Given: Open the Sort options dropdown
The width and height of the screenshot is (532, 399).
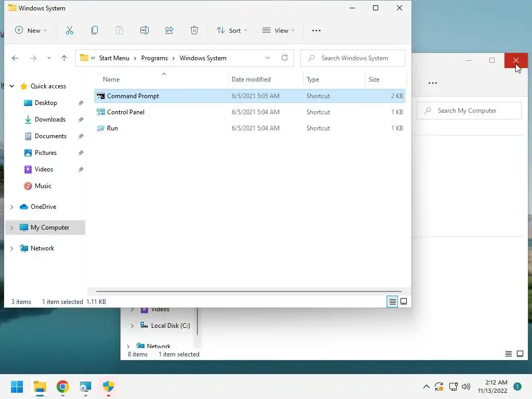Looking at the screenshot, I should (232, 31).
